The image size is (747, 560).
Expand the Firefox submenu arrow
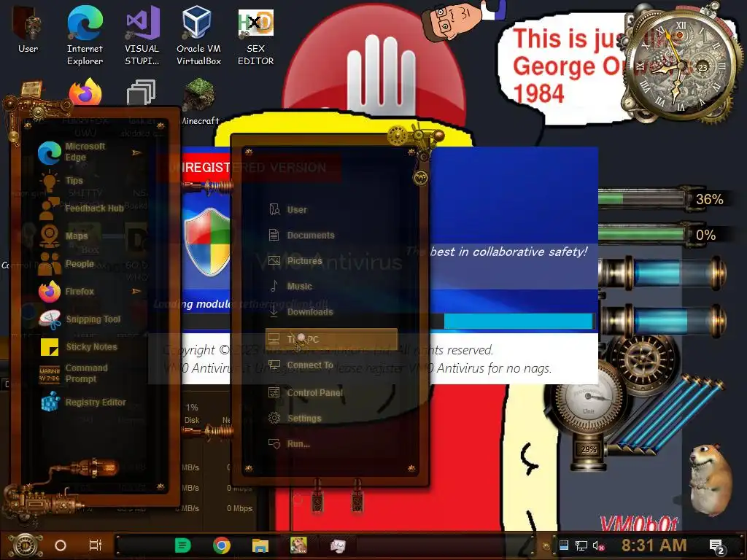(x=136, y=291)
